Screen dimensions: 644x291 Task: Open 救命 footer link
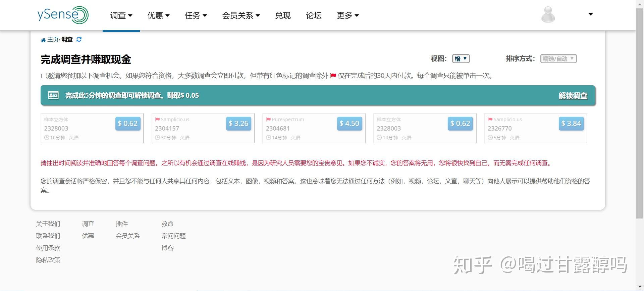coord(167,224)
